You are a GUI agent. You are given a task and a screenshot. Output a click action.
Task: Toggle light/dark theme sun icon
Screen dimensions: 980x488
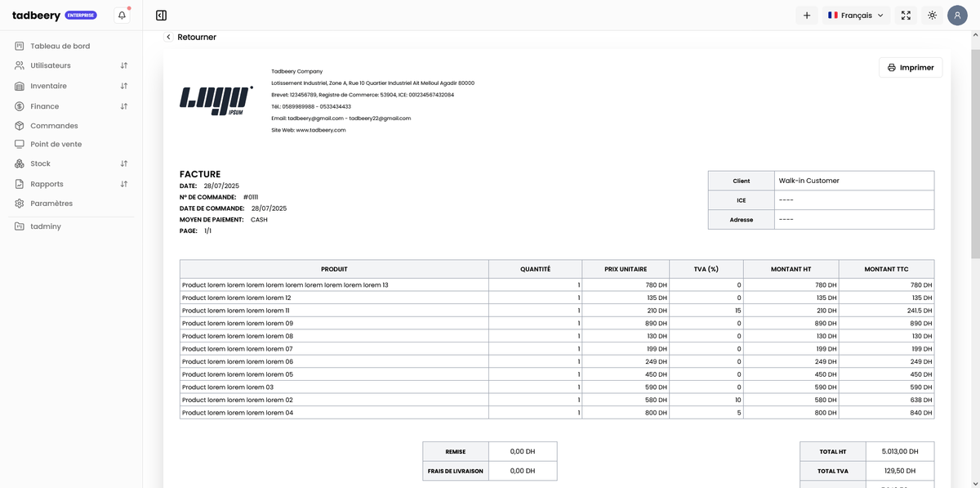click(x=932, y=16)
